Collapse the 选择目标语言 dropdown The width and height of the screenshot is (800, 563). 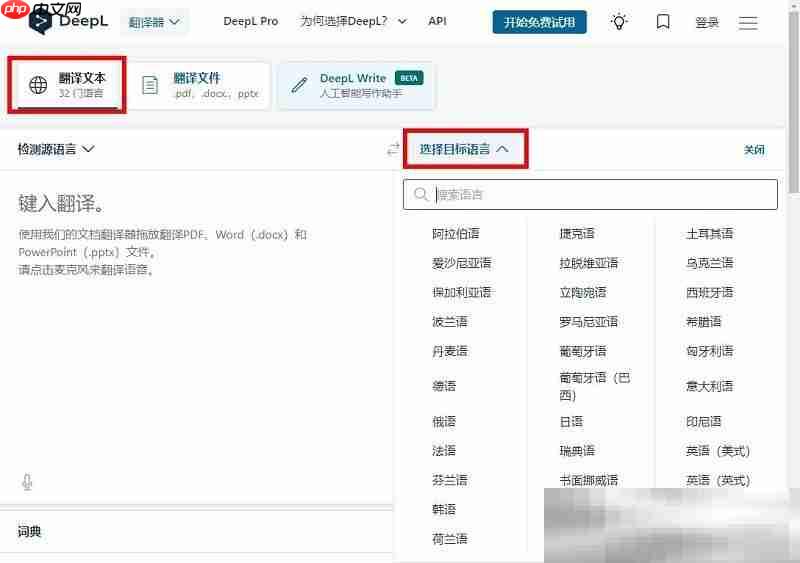pyautogui.click(x=465, y=149)
